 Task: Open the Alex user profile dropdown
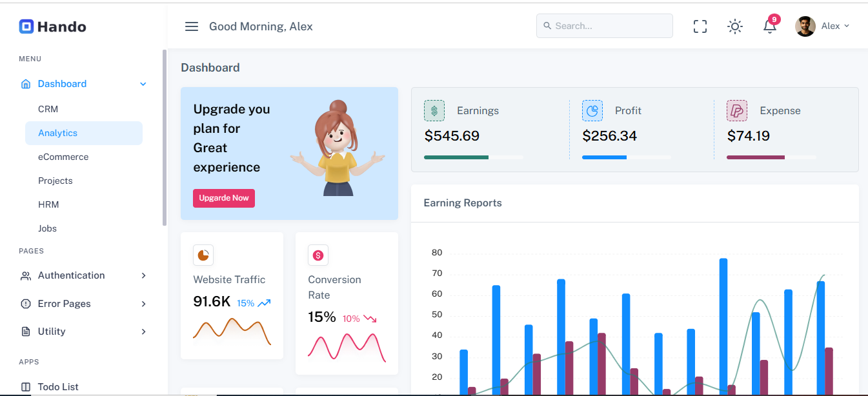(822, 26)
